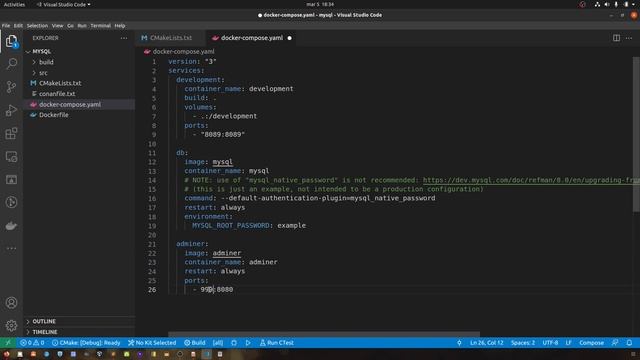Open Explorer views and more actions menu

click(124, 38)
